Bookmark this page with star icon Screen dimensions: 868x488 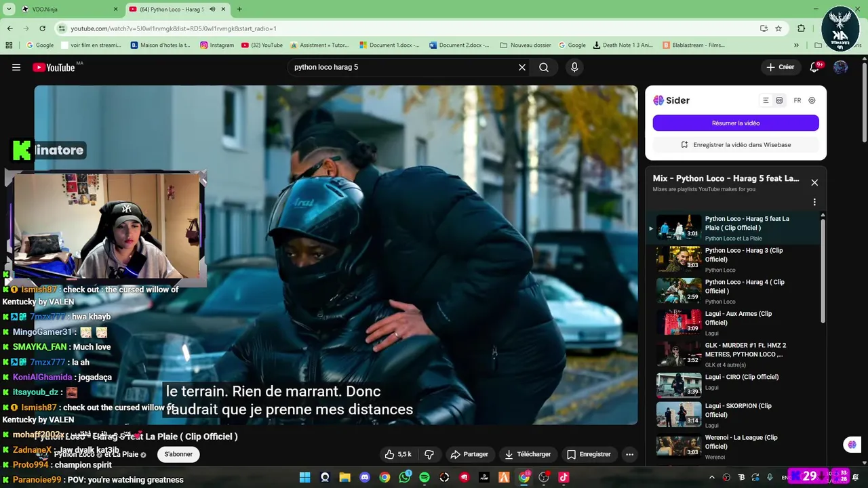pyautogui.click(x=778, y=28)
